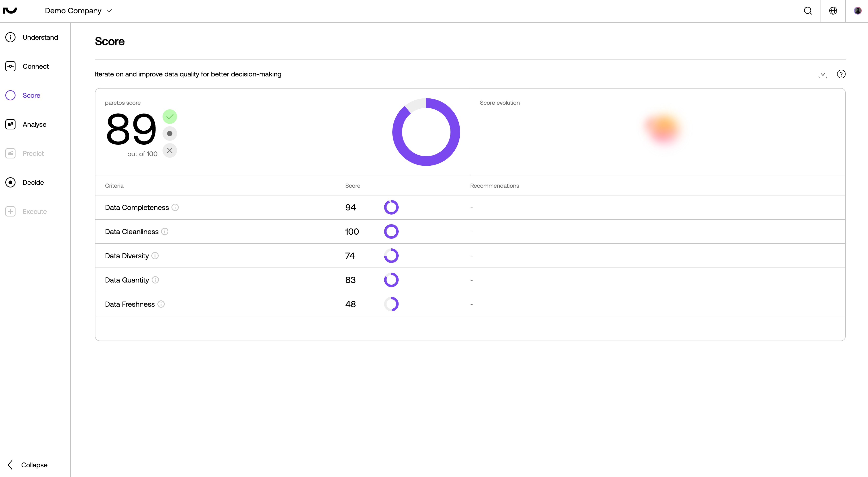Click the download report icon
Viewport: 868px width, 477px height.
coord(822,74)
